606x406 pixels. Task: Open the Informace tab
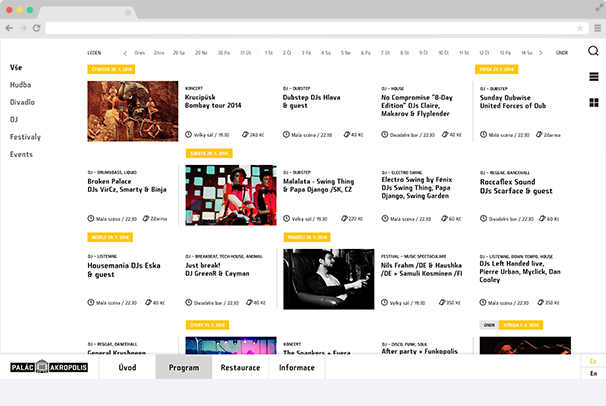click(x=297, y=368)
